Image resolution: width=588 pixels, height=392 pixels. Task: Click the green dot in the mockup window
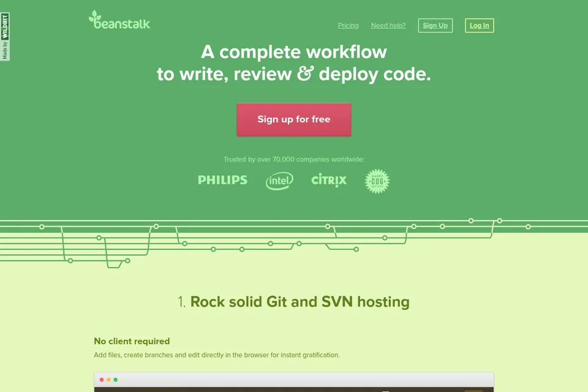point(116,380)
